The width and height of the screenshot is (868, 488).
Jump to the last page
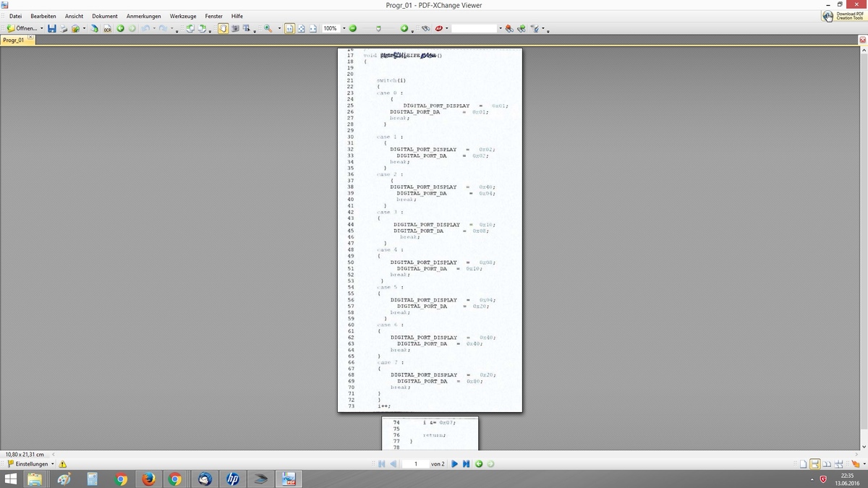click(466, 463)
